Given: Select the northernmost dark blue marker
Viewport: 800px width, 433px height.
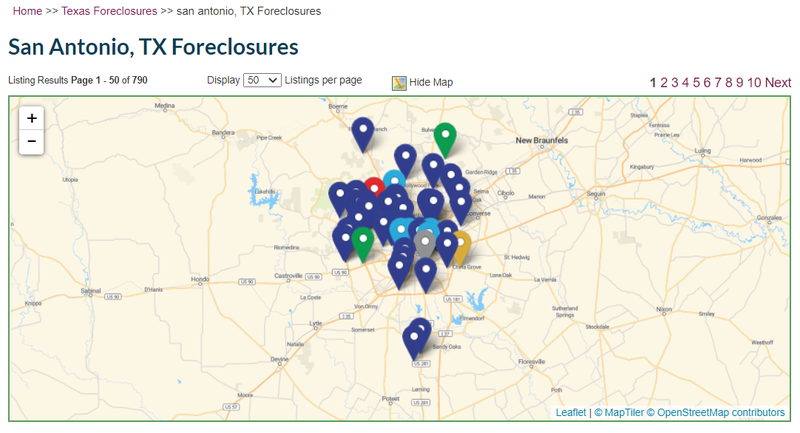Looking at the screenshot, I should 363,134.
